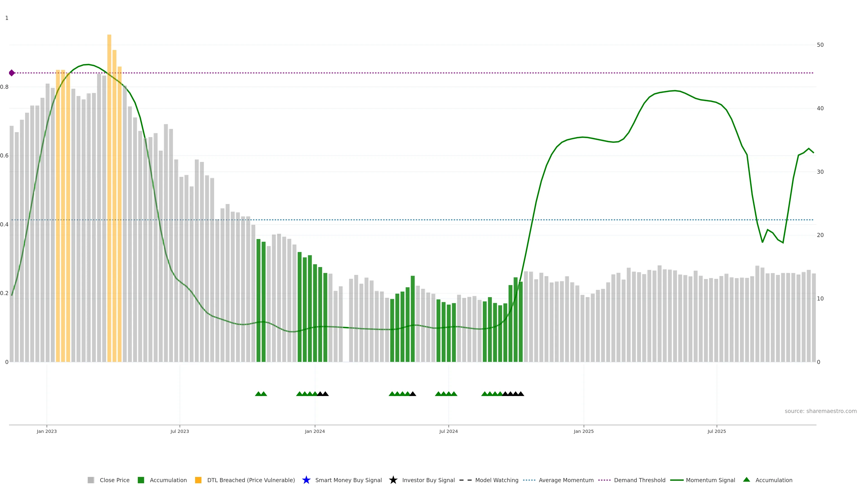Click the green triangle Accumulation legend icon

click(x=746, y=480)
